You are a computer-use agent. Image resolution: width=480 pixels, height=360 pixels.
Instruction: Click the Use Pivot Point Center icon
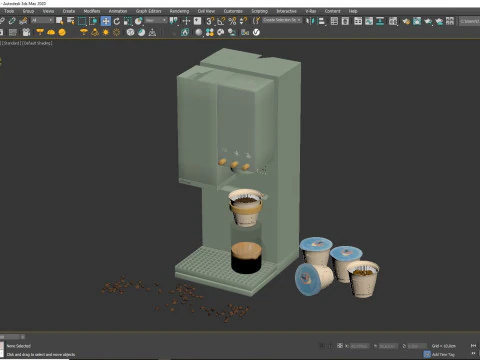tap(174, 21)
